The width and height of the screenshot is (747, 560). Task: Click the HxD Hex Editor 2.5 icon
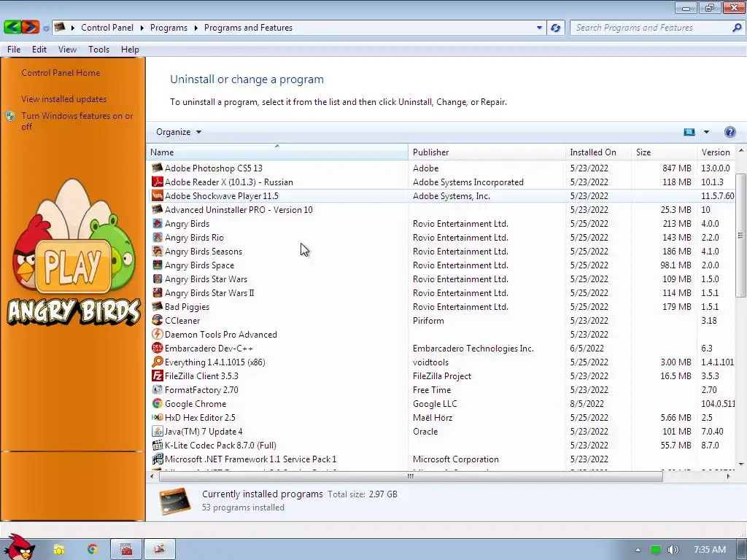[x=158, y=417]
